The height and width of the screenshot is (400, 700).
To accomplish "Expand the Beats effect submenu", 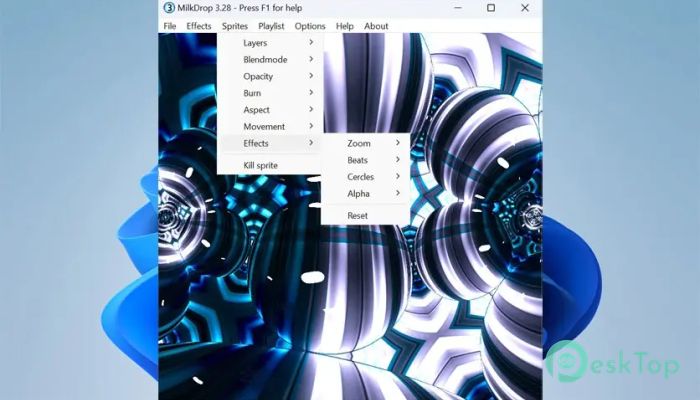I will coord(365,160).
